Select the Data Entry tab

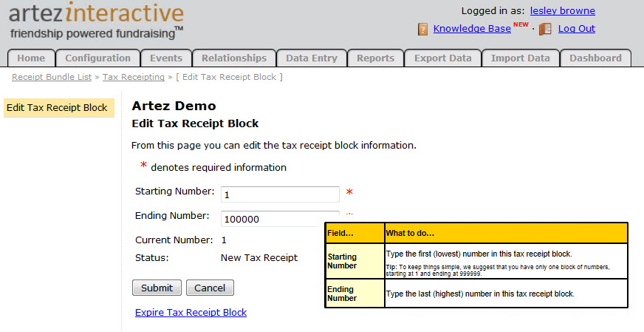[x=311, y=58]
